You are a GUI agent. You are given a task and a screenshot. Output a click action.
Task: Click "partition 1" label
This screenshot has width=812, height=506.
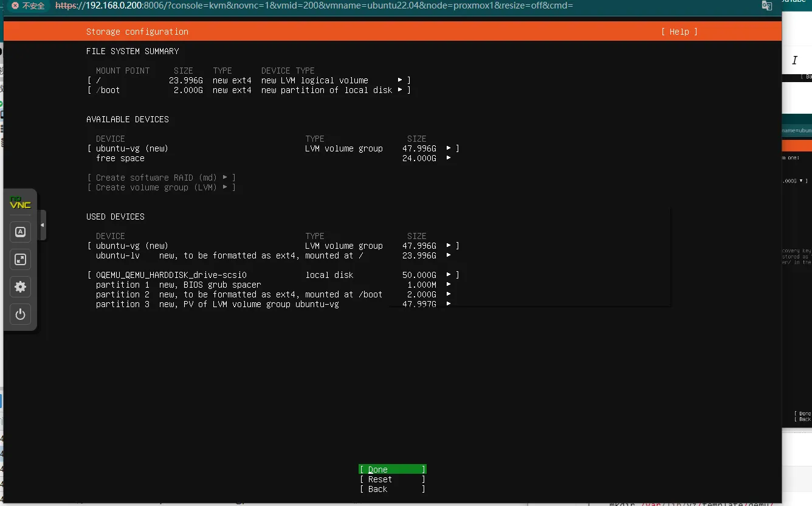click(123, 285)
